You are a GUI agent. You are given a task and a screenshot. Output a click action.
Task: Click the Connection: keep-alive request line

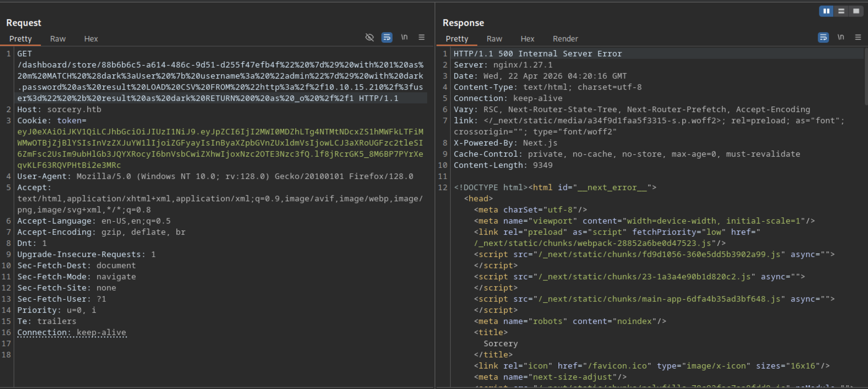tap(72, 333)
